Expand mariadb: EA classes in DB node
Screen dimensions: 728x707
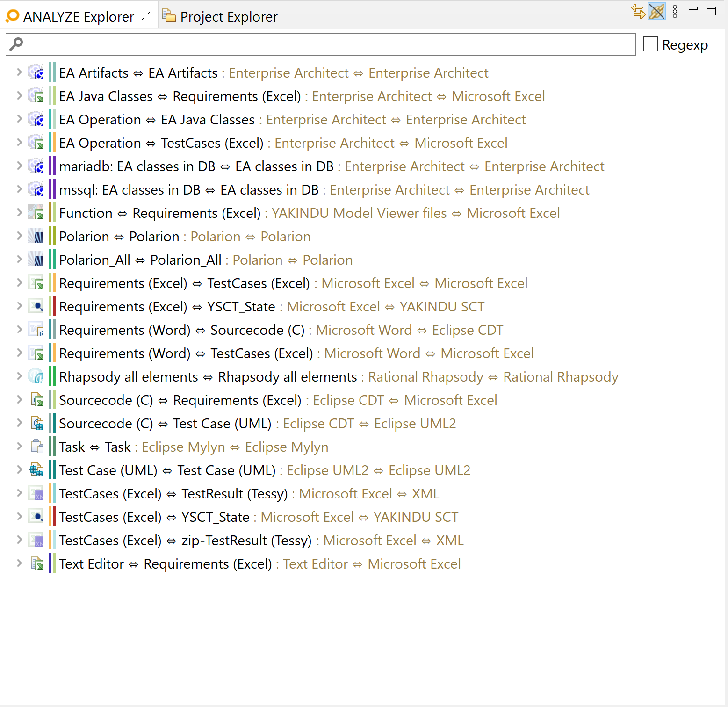coord(19,166)
